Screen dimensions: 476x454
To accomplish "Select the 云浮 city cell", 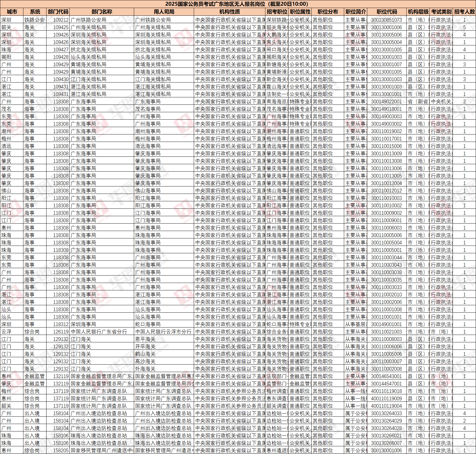I will point(6,332).
